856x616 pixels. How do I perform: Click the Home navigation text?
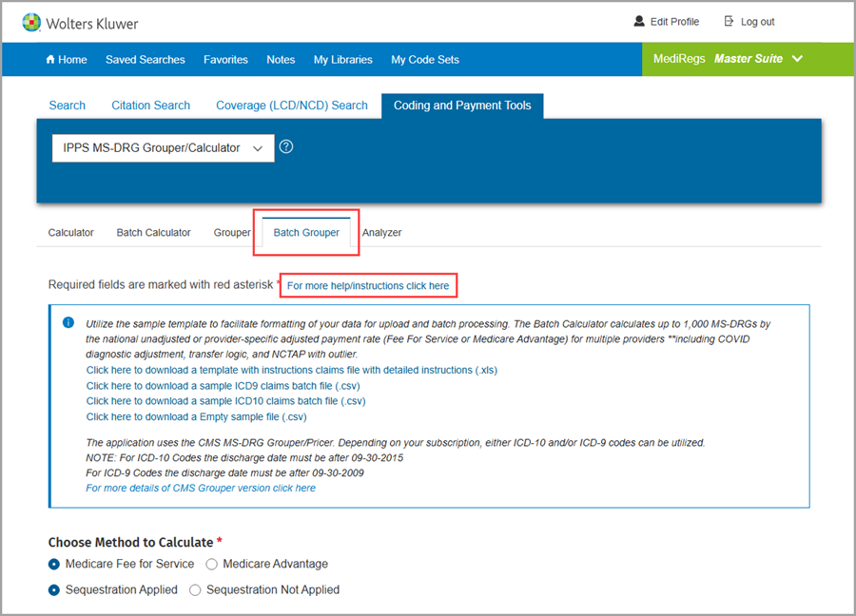pos(72,60)
